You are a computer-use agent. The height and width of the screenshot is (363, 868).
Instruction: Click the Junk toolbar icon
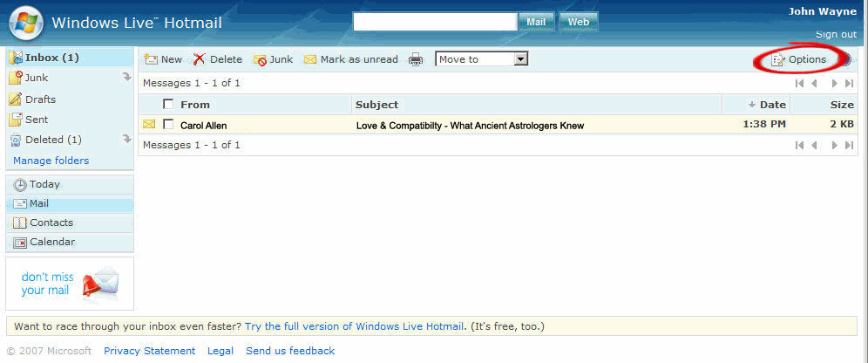click(x=260, y=60)
